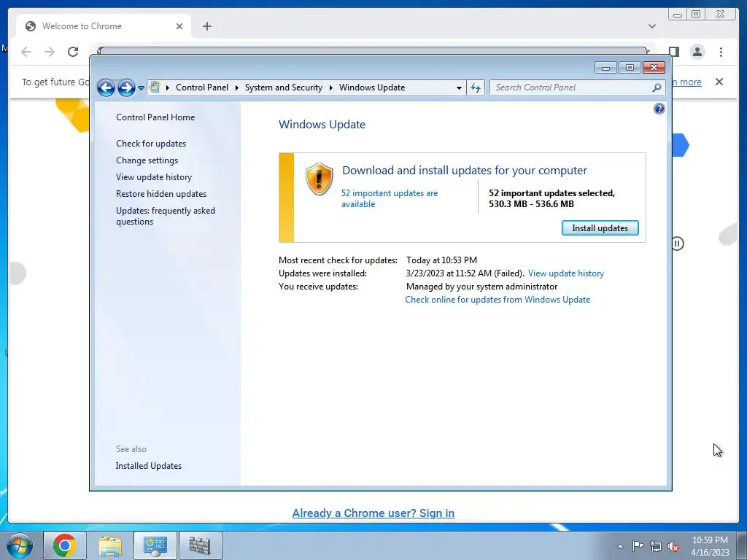The height and width of the screenshot is (560, 747).
Task: Open Restore hidden updates
Action: (161, 194)
